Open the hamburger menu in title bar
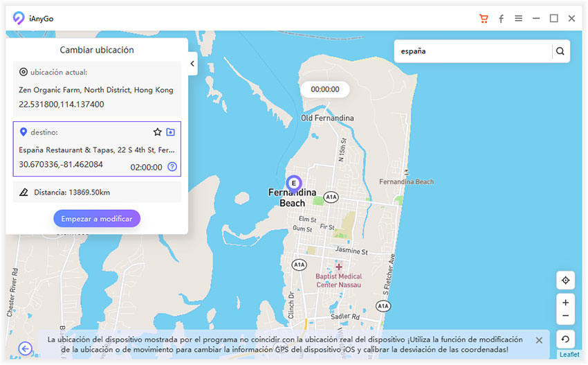Viewport: 588px width, 365px height. (518, 19)
